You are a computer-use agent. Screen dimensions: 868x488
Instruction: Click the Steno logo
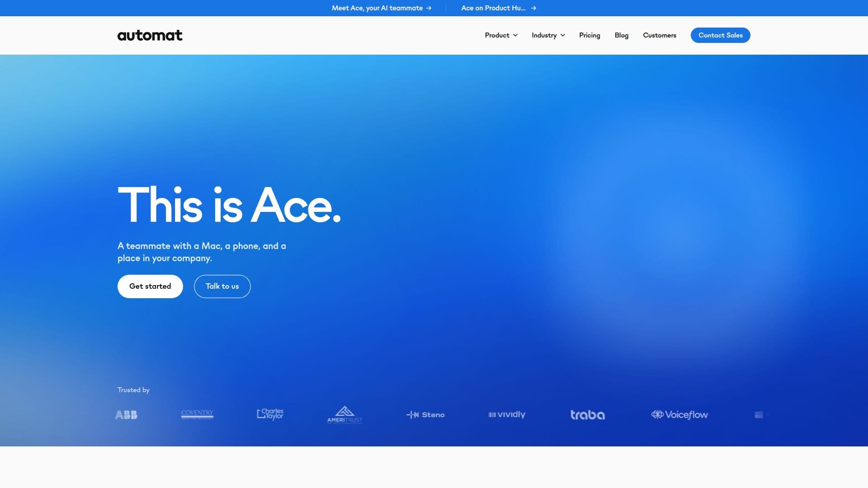coord(425,415)
